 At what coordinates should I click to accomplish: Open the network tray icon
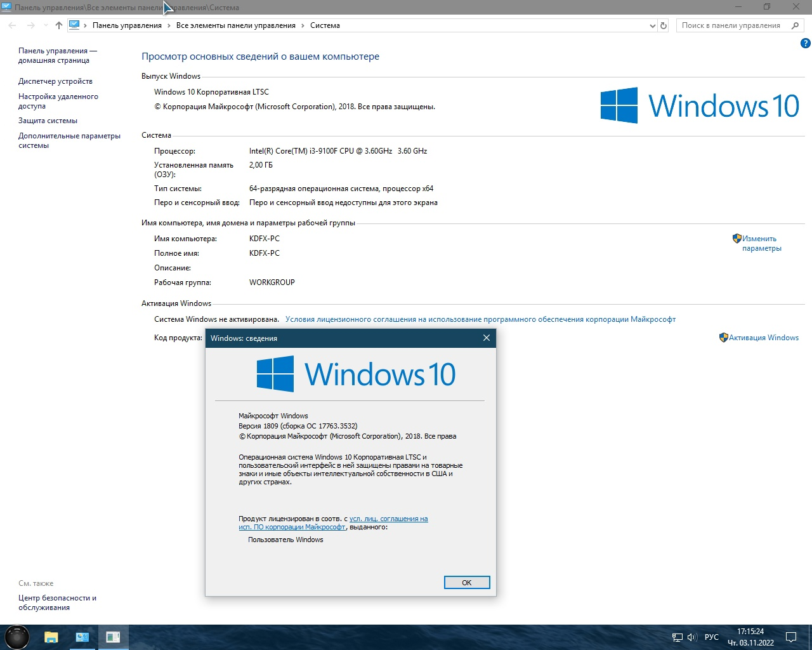[x=678, y=637]
